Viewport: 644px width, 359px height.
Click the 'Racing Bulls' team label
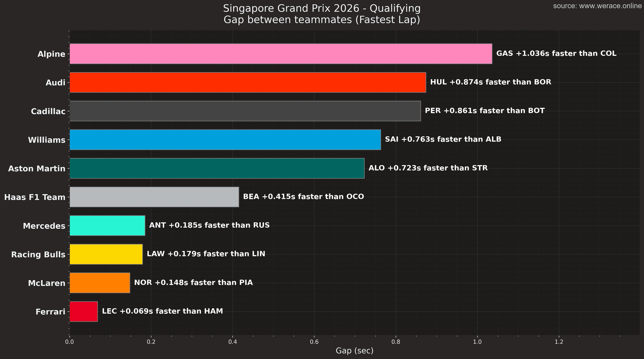coord(38,255)
